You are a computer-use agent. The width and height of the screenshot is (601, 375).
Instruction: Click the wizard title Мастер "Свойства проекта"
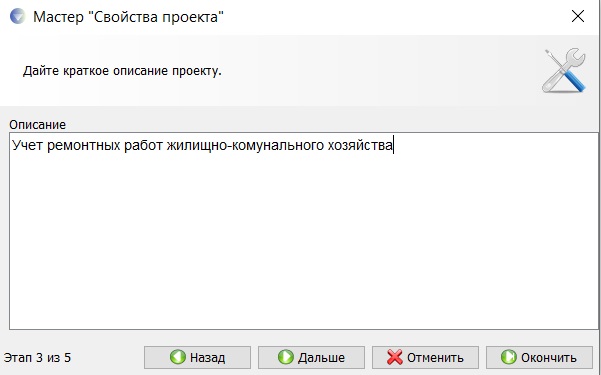tap(128, 17)
